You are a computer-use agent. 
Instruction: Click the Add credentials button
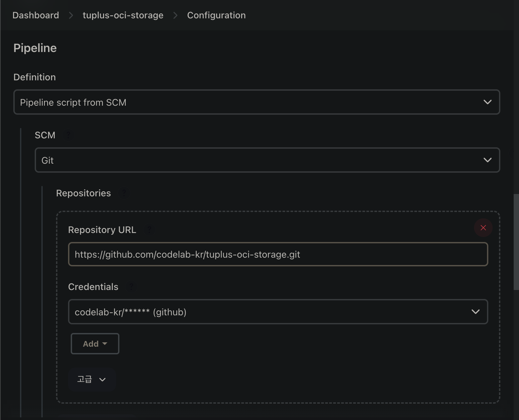coord(95,344)
